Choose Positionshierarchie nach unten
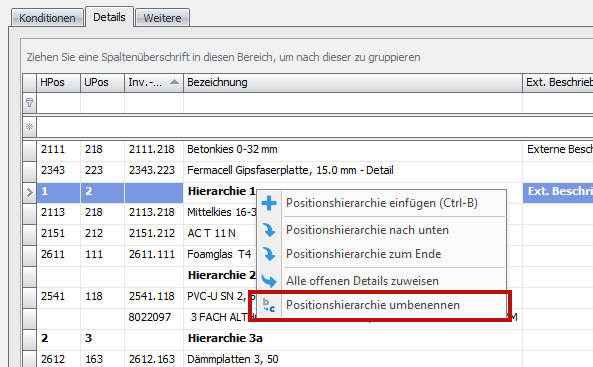 click(x=382, y=230)
